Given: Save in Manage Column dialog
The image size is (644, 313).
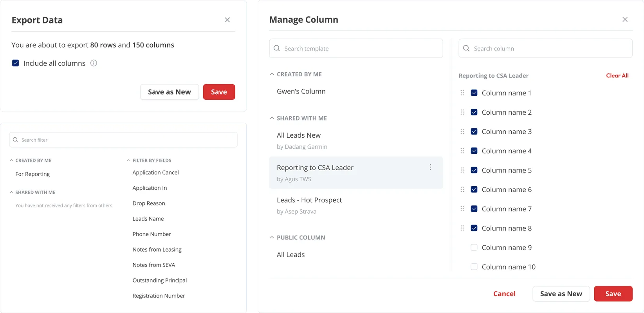Looking at the screenshot, I should 613,294.
